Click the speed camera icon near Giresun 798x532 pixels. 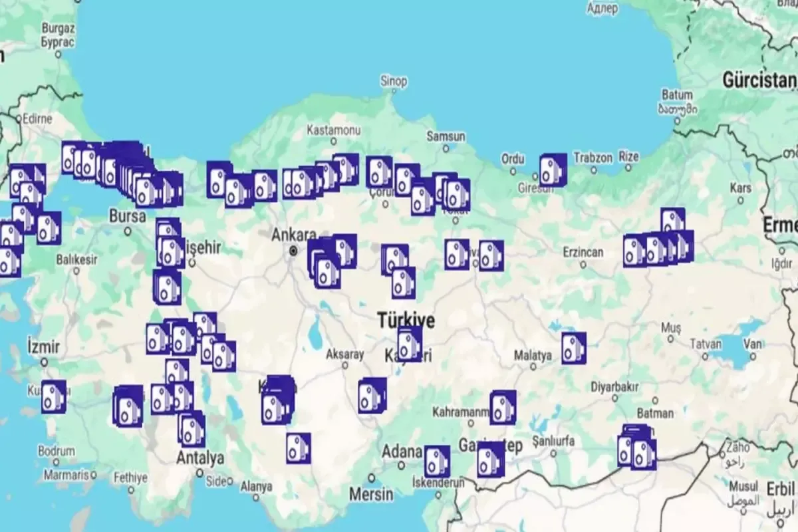553,170
